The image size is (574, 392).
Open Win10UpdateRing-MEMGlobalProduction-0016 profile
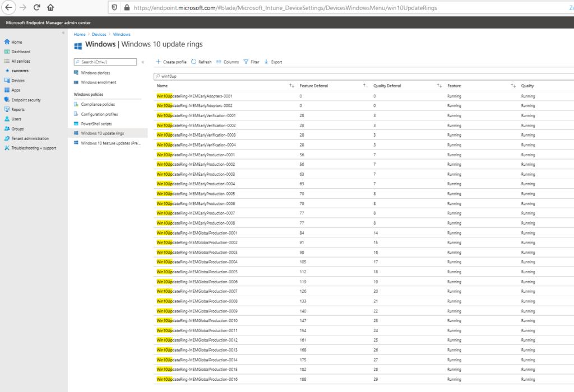197,379
